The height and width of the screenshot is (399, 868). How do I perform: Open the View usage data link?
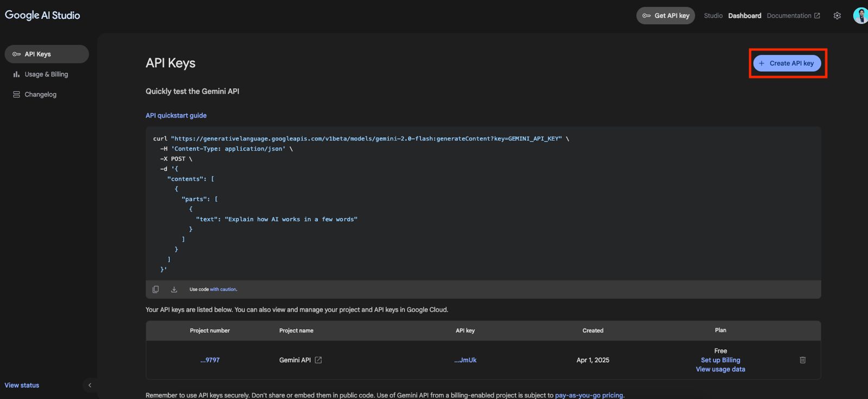tap(720, 369)
